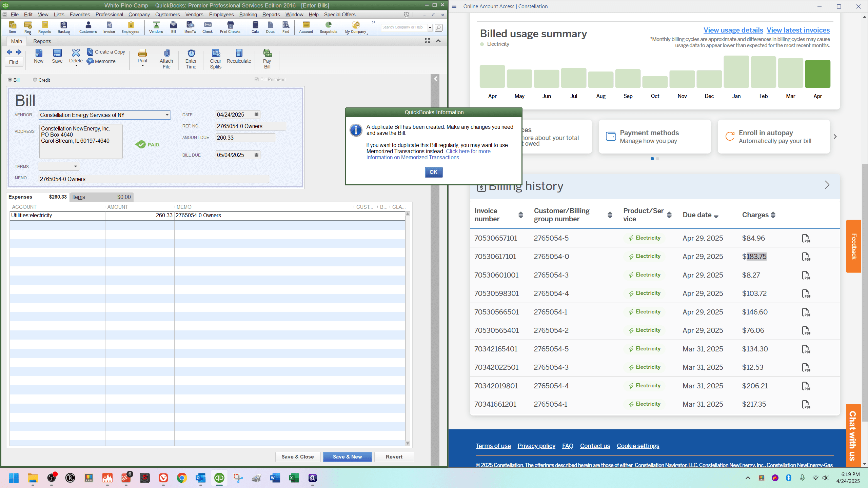Image resolution: width=868 pixels, height=488 pixels.
Task: Sort billing history by Charges
Action: pyautogui.click(x=773, y=215)
